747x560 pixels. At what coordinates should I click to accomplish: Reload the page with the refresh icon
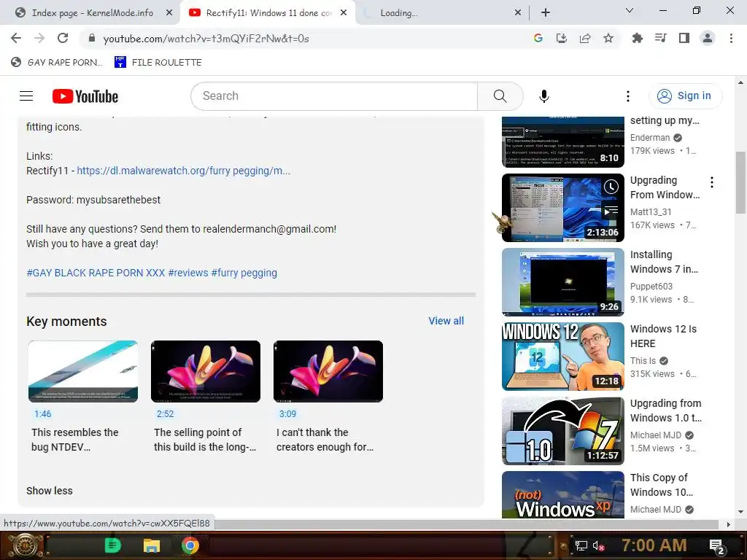click(63, 38)
